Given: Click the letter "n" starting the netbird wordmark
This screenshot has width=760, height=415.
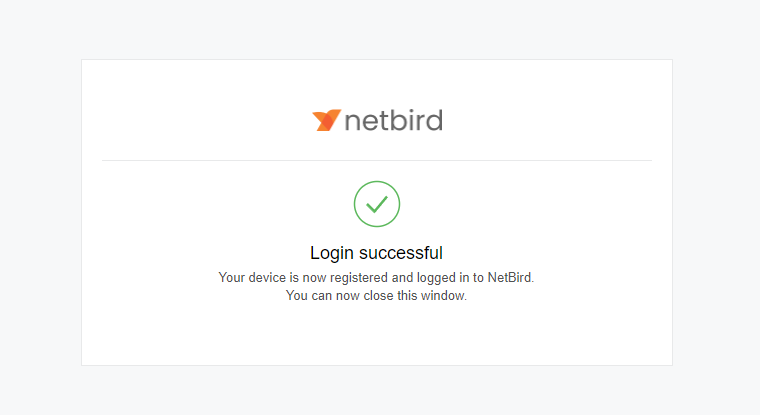Looking at the screenshot, I should point(352,123).
